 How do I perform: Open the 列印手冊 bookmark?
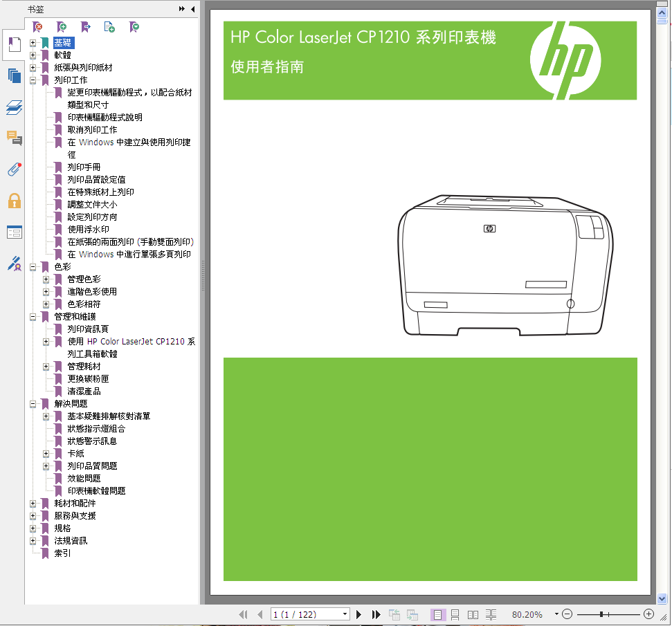point(84,167)
